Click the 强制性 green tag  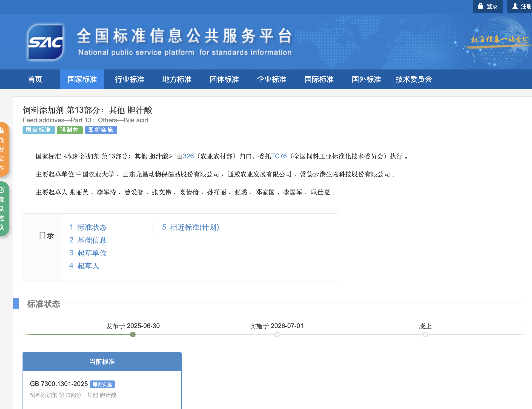click(70, 130)
